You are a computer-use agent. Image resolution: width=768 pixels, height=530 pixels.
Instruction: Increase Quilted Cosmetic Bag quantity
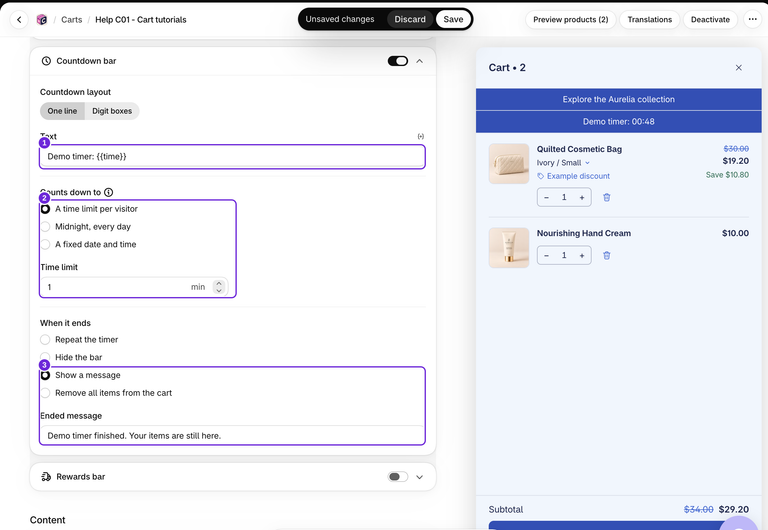click(x=582, y=197)
